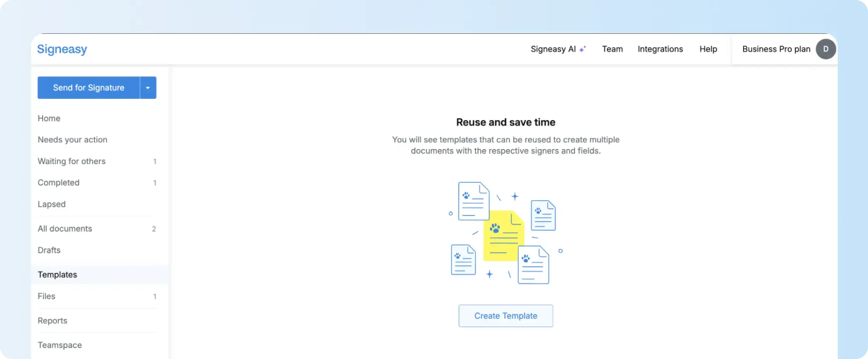Click the Send for Signature button
Image resolution: width=868 pixels, height=359 pixels.
point(89,88)
